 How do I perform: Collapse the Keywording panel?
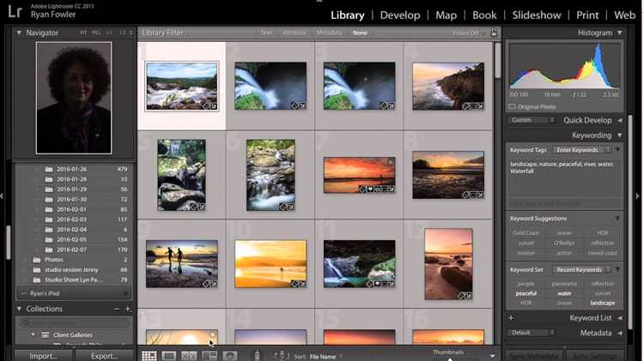tap(619, 135)
